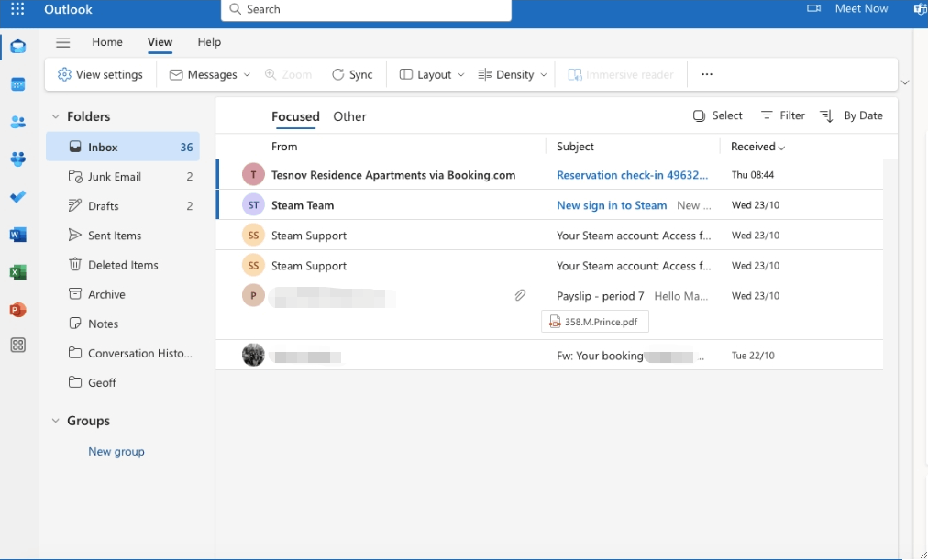Screen dimensions: 928x560
Task: Open Calendar app in left rail
Action: tap(17, 84)
